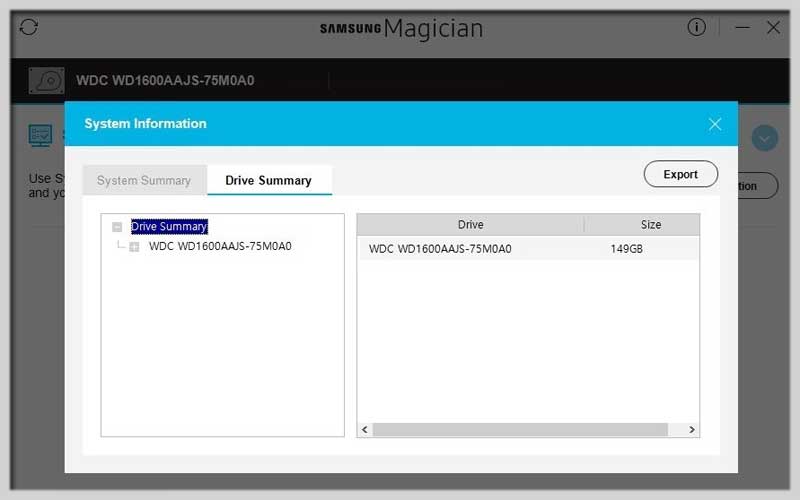Close the Samsung Magician window
Image resolution: width=800 pixels, height=500 pixels.
point(773,27)
